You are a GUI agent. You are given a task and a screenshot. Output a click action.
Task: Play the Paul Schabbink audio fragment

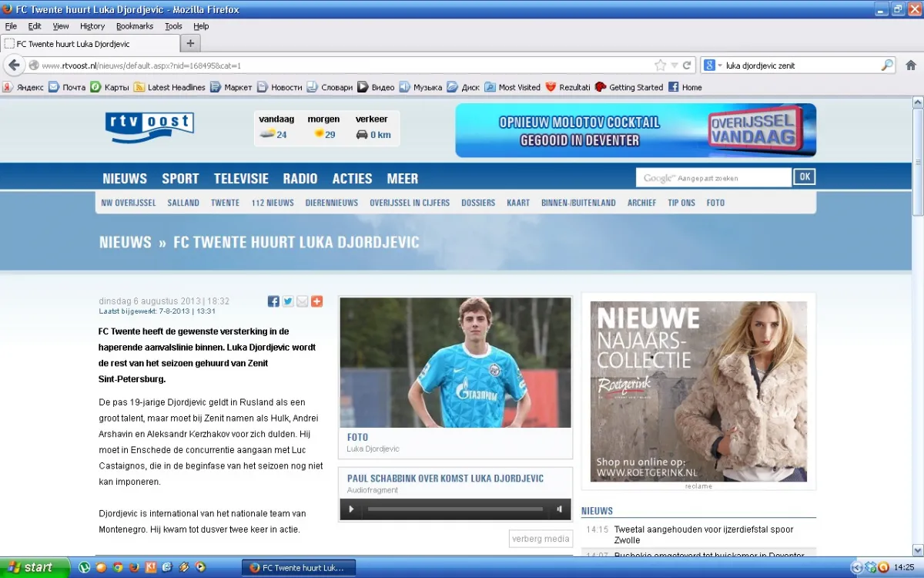pyautogui.click(x=351, y=509)
